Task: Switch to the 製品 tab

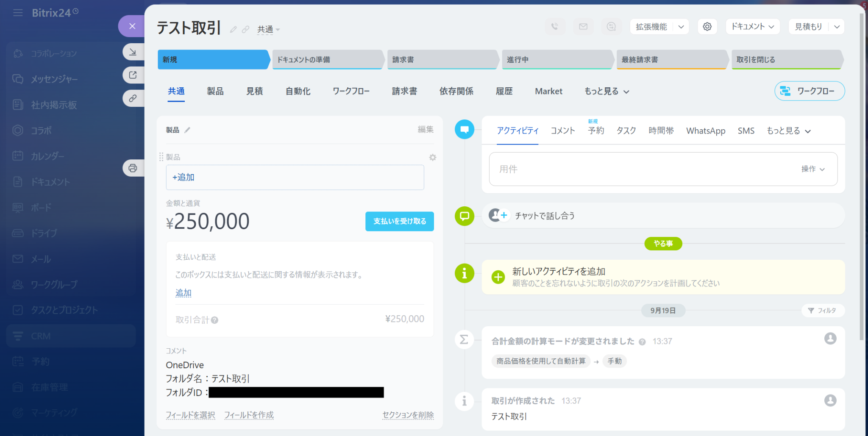Action: 215,92
